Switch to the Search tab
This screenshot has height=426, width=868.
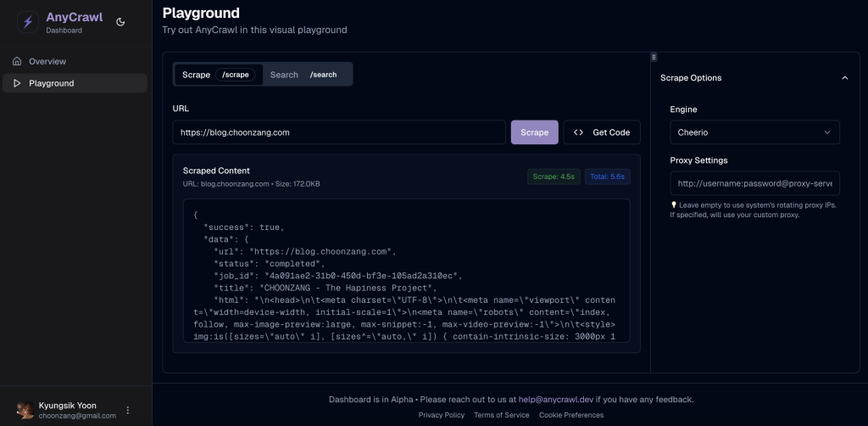coord(307,74)
